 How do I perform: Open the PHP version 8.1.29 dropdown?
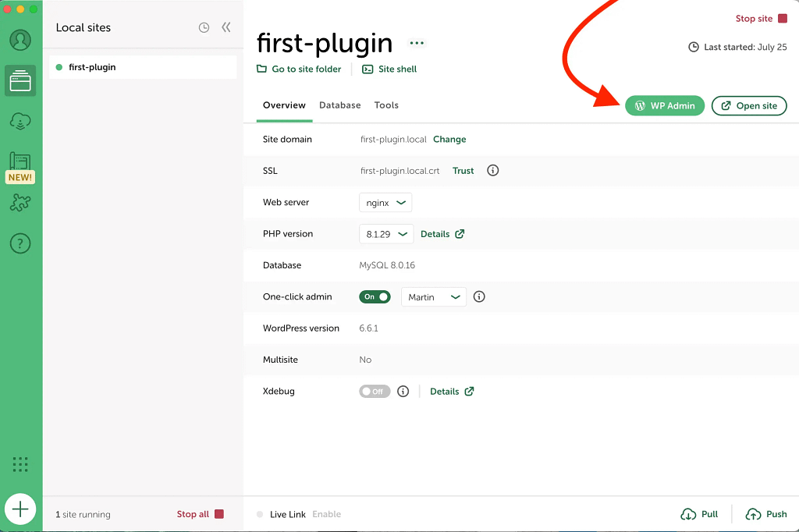pyautogui.click(x=386, y=234)
